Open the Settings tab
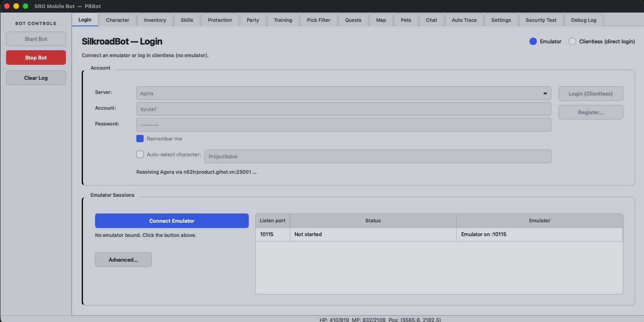Viewport: 644px width, 322px height. pyautogui.click(x=501, y=20)
